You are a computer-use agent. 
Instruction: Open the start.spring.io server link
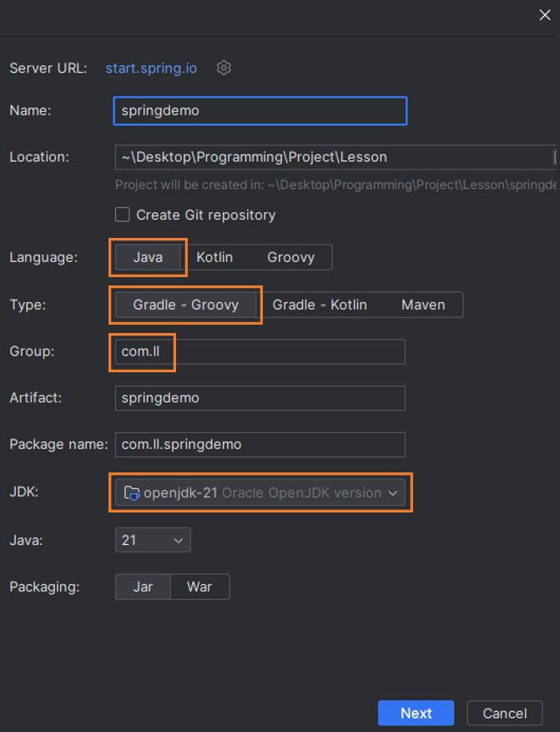(151, 68)
